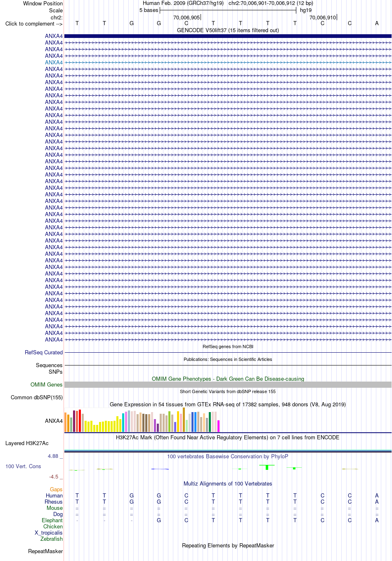392x561 pixels.
Task: Open the GENCODE V50lift37 track title
Action: (228, 30)
